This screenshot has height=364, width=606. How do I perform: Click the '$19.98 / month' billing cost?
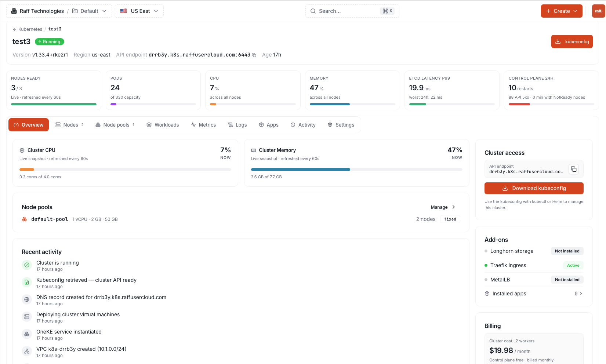(x=509, y=350)
